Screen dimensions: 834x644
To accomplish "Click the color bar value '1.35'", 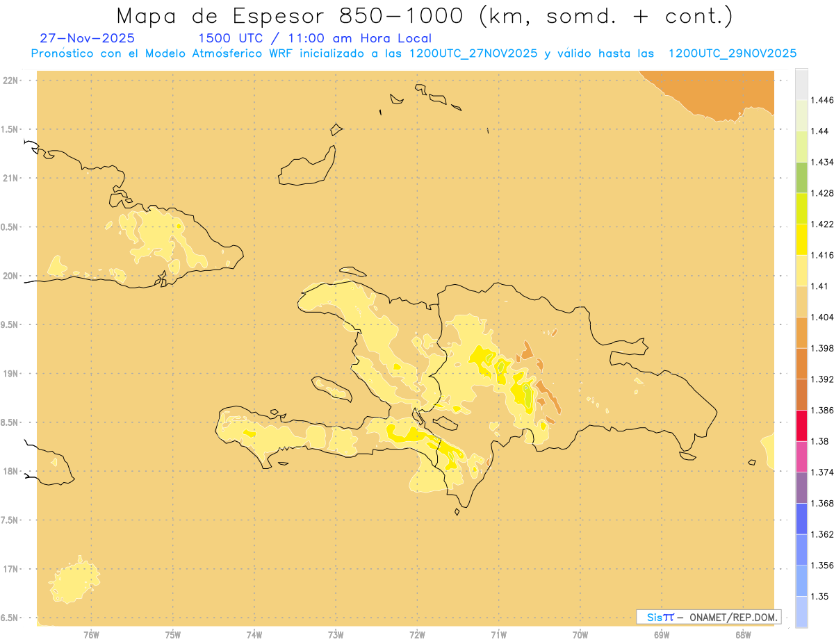I will click(x=821, y=596).
